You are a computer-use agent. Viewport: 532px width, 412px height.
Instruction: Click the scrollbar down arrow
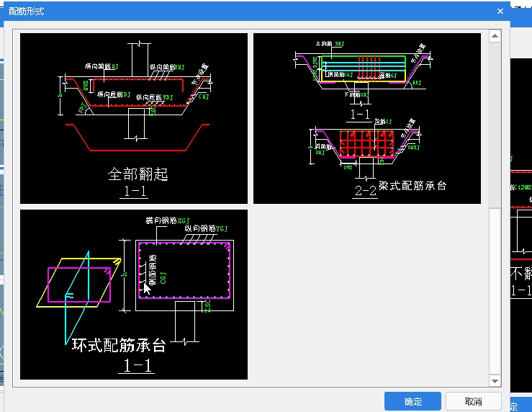495,381
